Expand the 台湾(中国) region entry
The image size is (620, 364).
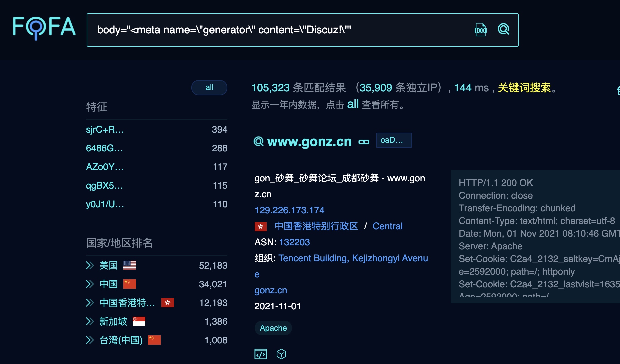[90, 340]
